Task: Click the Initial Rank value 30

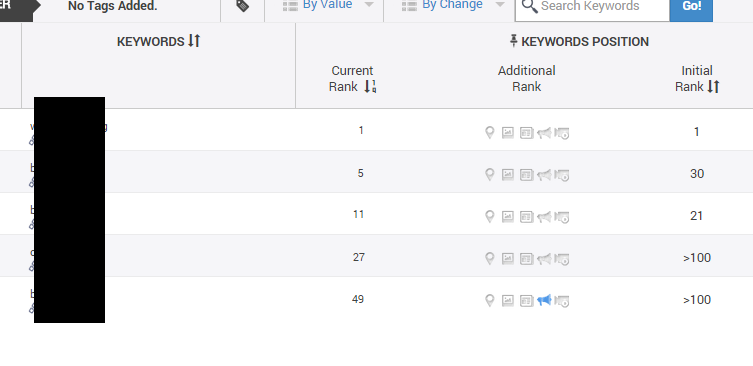Action: pos(697,173)
